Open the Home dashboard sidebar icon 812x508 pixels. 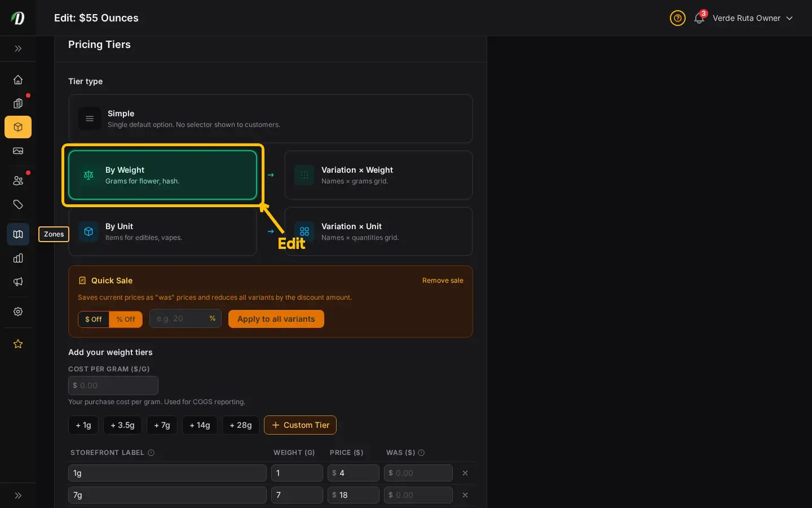(x=18, y=80)
